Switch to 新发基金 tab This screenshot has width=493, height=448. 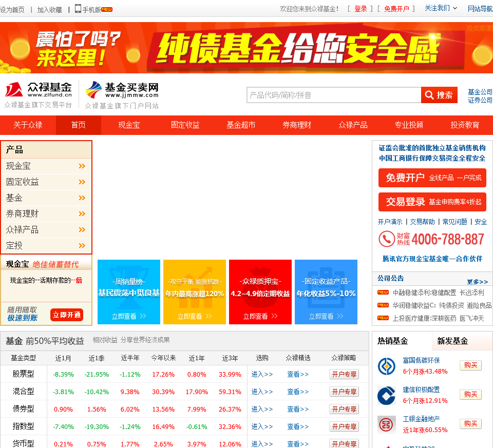tap(452, 341)
